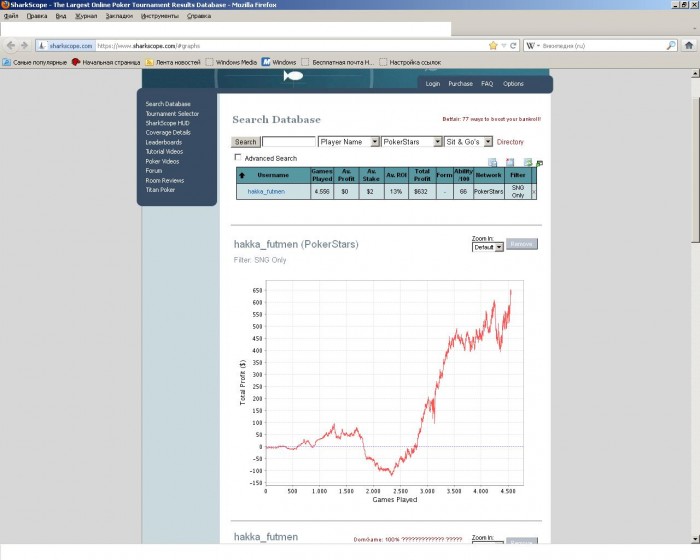The height and width of the screenshot is (560, 700).
Task: Open the Login link
Action: coord(433,84)
